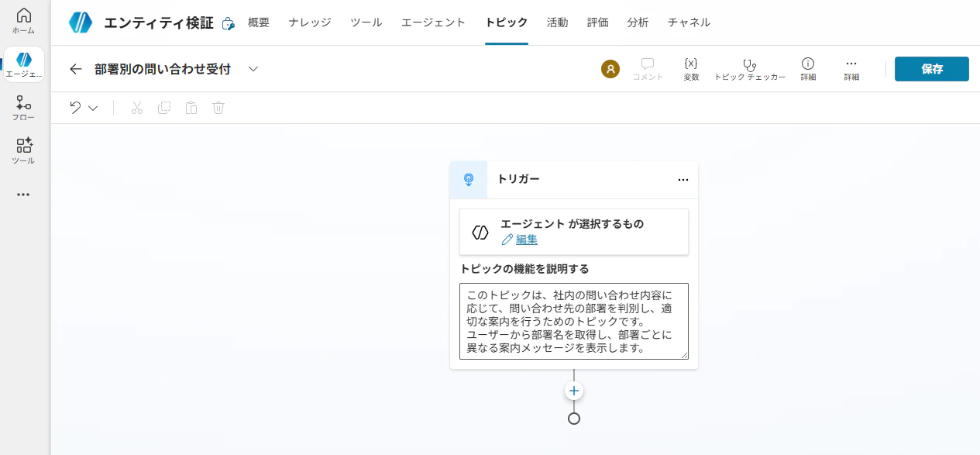Screen dimensions: 980x455
Task: Click the トピックの機能を説明する label
Action: pos(524,269)
